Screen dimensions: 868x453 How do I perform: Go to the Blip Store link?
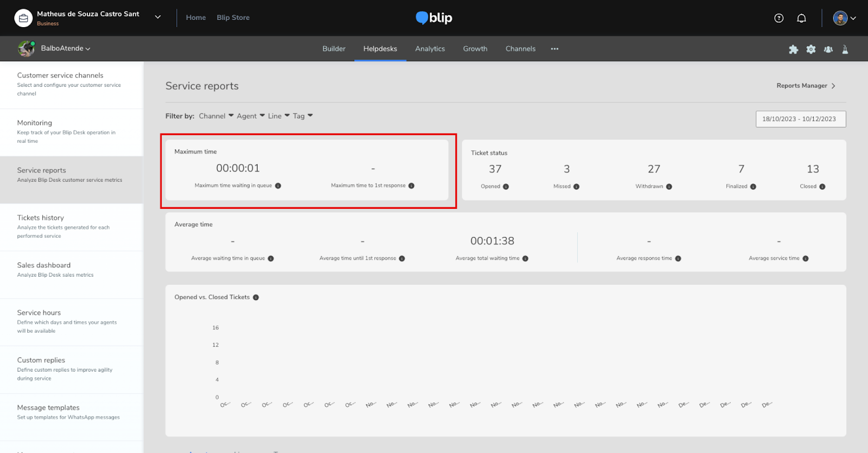pos(233,17)
